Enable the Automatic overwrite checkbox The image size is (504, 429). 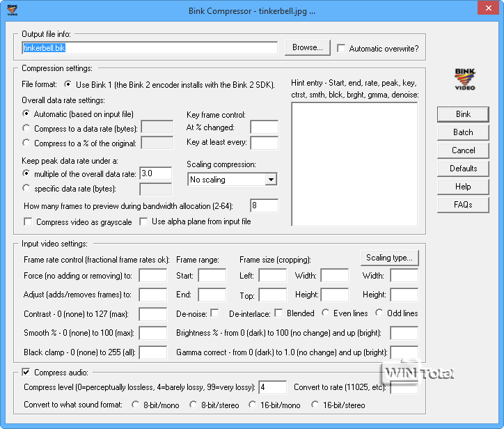(341, 48)
